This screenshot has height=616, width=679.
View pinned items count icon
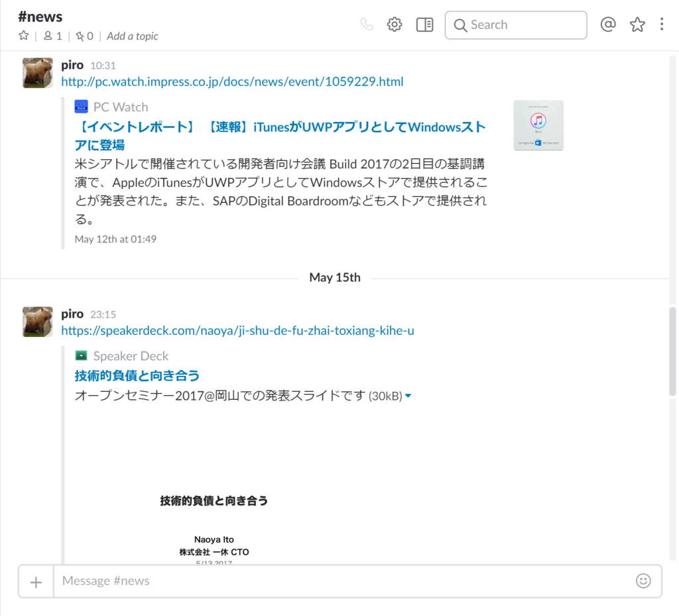coord(84,36)
